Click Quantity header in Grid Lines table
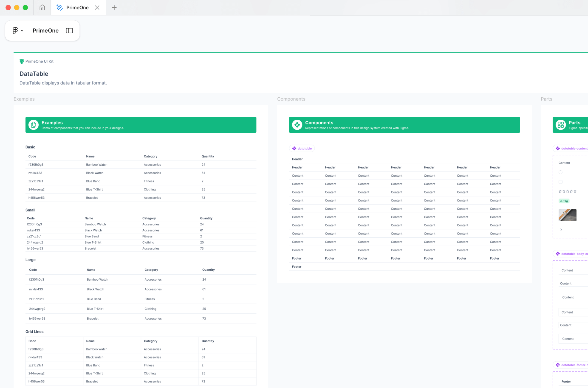This screenshot has height=388, width=588. pyautogui.click(x=208, y=341)
